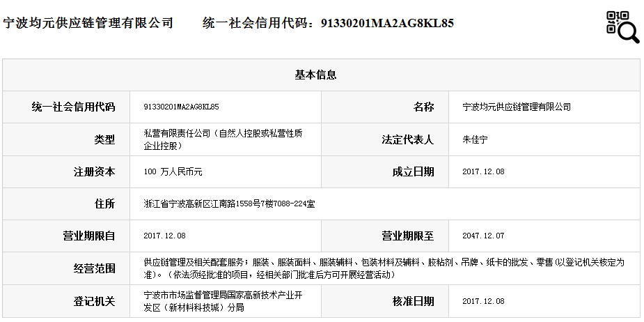644x322 pixels.
Task: Select registration authority 宁波市市场监督管理局 text
Action: pyautogui.click(x=223, y=301)
